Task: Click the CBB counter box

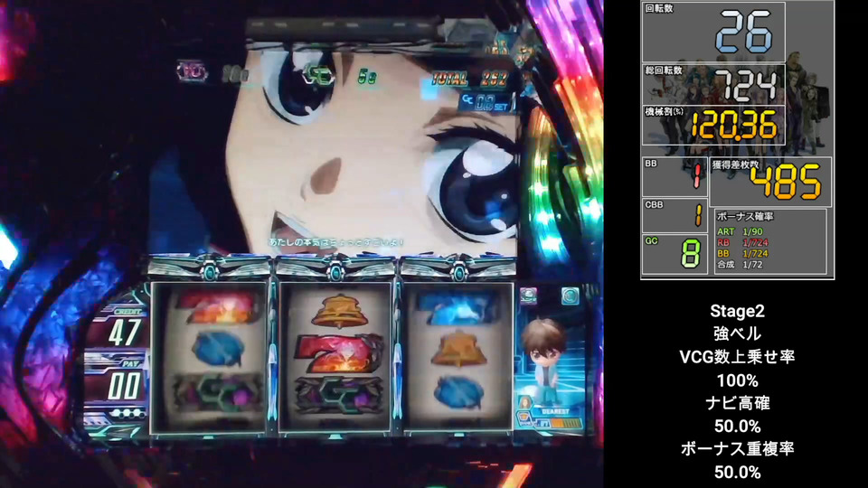Action: point(675,216)
